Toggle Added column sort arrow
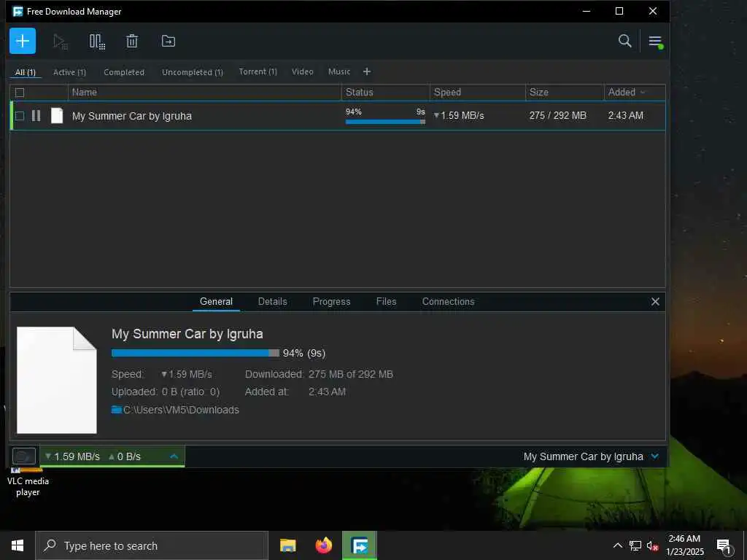Viewport: 747px width, 560px height. click(x=643, y=93)
